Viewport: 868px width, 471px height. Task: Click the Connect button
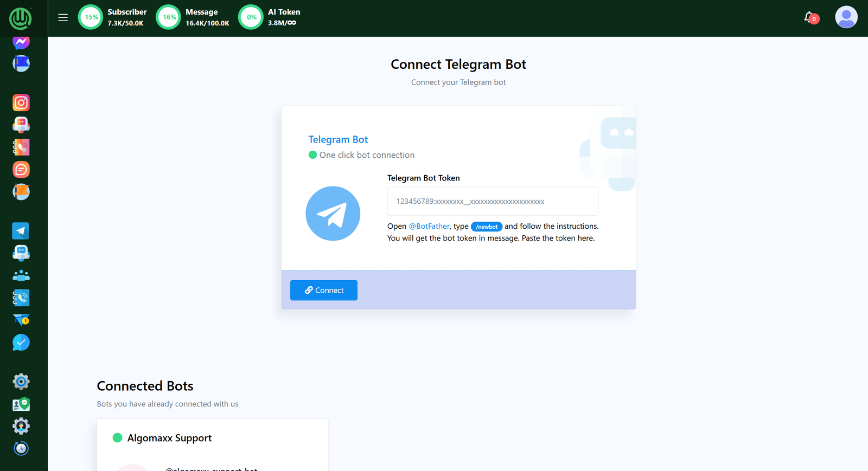324,290
